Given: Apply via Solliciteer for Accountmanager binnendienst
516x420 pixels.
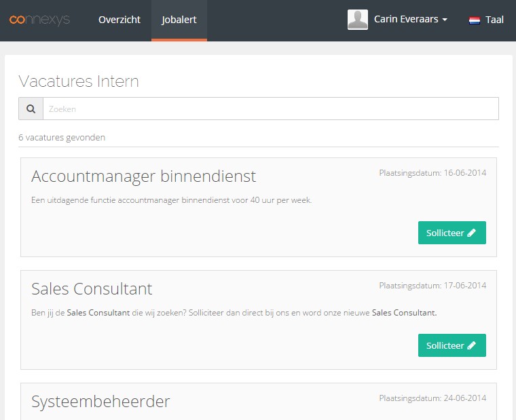Looking at the screenshot, I should click(451, 233).
